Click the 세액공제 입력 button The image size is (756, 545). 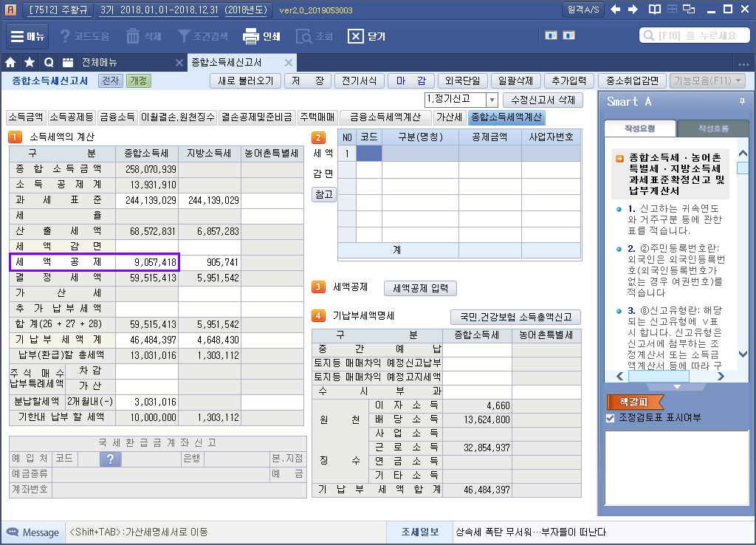point(420,289)
